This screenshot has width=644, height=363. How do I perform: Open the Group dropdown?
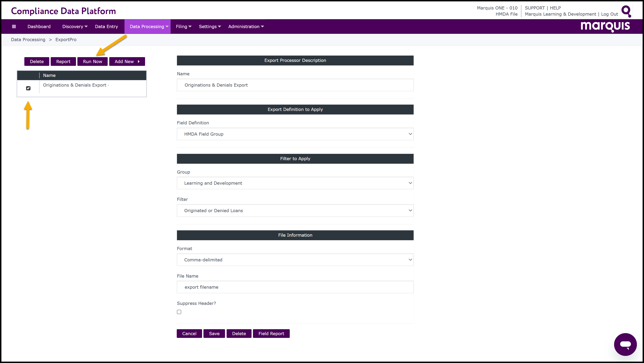pyautogui.click(x=295, y=183)
